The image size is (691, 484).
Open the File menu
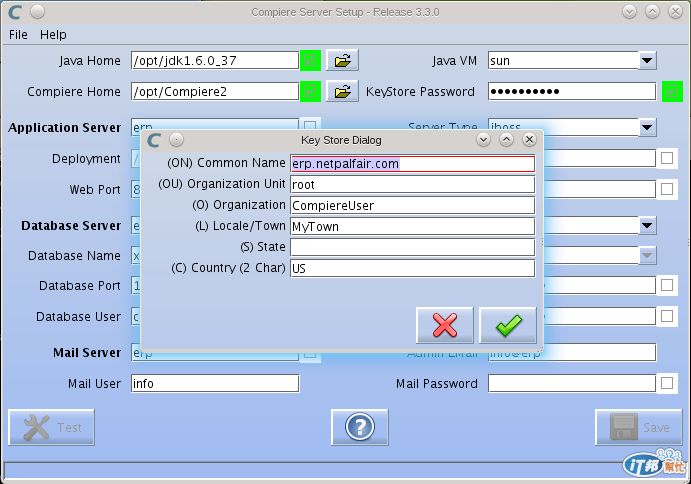(18, 34)
